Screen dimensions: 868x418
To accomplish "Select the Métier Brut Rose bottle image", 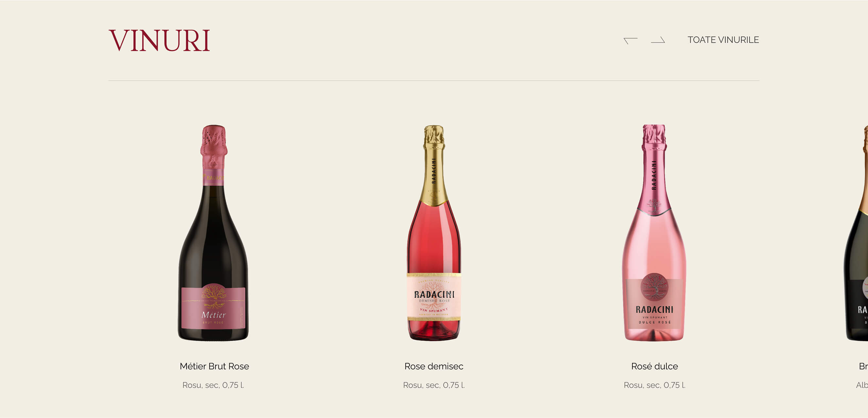I will click(x=213, y=233).
